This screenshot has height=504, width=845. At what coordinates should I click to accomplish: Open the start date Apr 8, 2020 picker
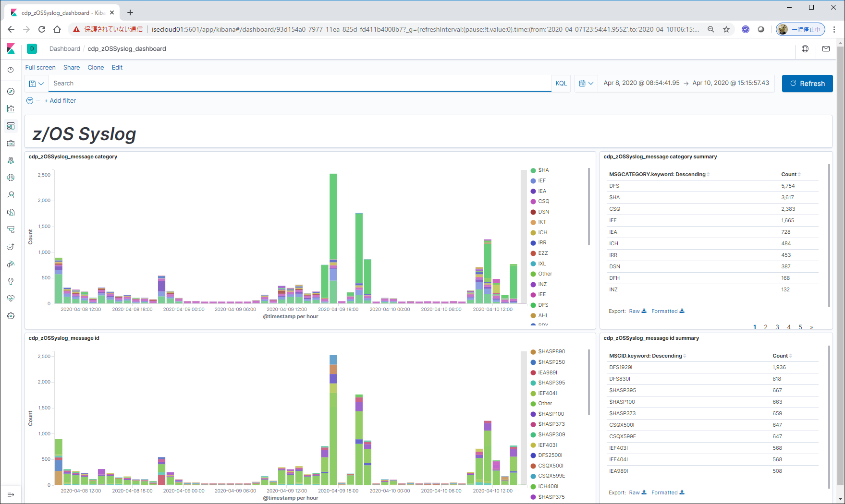(641, 83)
